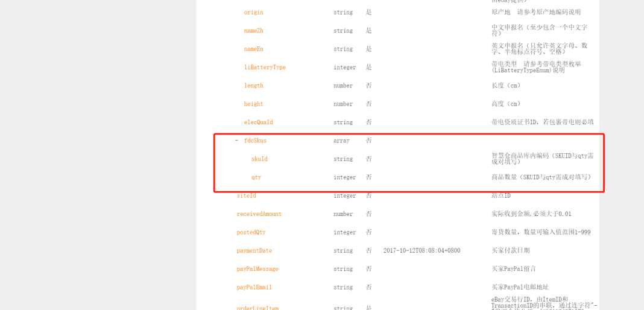Select the paymentDate parameter name
The width and height of the screenshot is (644, 310).
[x=254, y=250]
